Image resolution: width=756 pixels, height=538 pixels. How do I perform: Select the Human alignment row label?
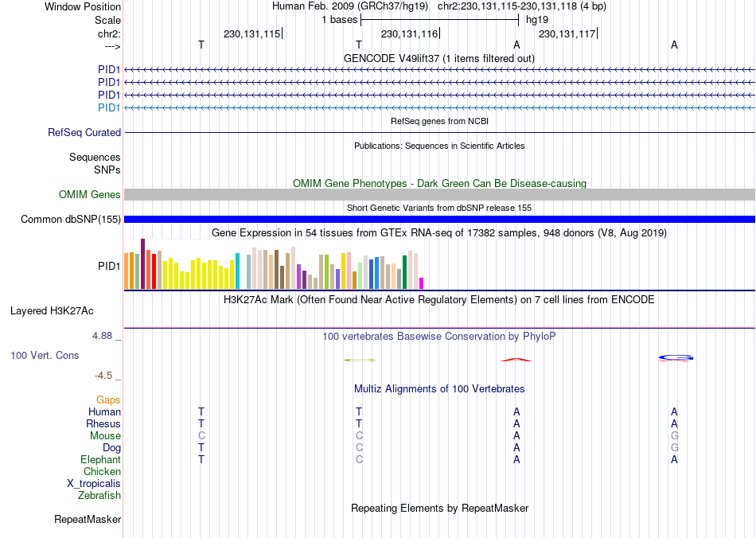click(104, 411)
